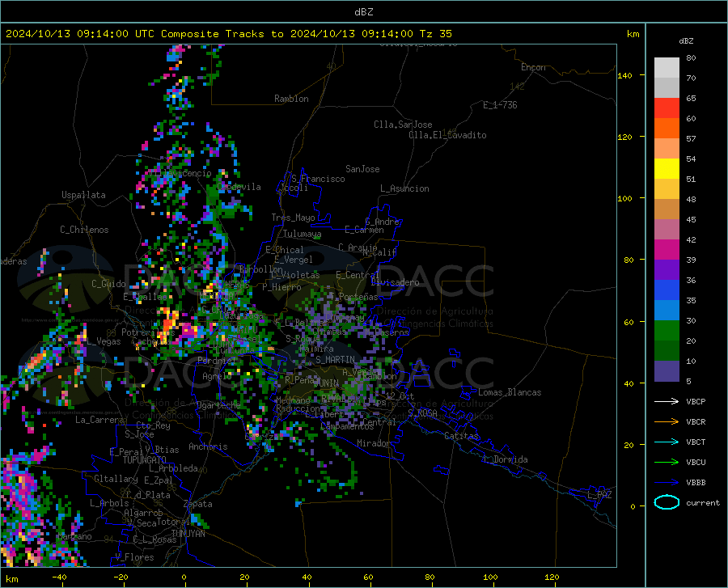Click the magenta 39 dBZ legend swatch
728x588 pixels.
pos(667,250)
